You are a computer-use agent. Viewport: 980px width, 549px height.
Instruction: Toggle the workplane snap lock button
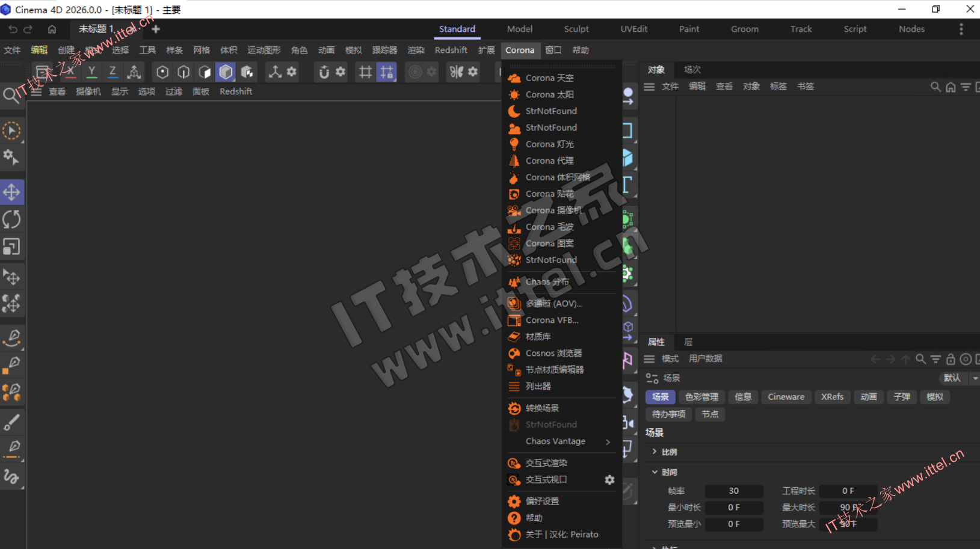(x=387, y=72)
